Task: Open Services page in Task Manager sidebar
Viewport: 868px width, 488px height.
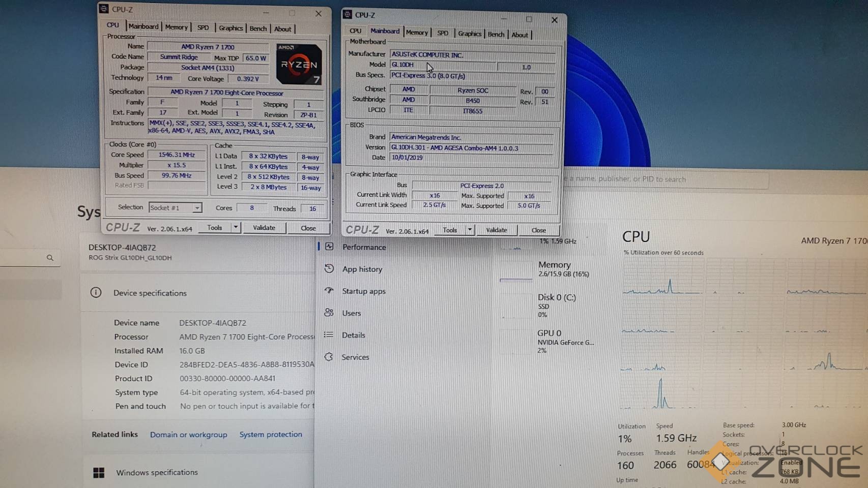Action: point(355,357)
